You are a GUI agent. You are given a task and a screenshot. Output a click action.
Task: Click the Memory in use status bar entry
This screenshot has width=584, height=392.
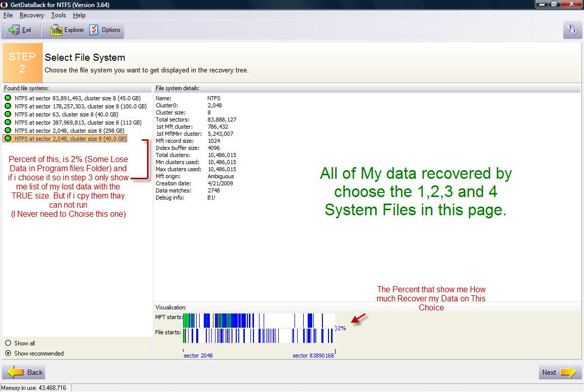pyautogui.click(x=34, y=388)
